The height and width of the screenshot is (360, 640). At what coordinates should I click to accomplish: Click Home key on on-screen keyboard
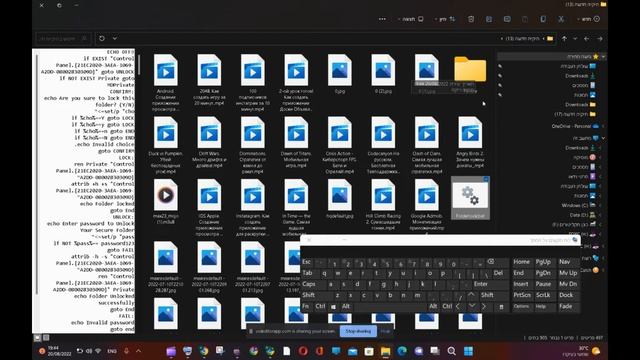click(x=522, y=262)
